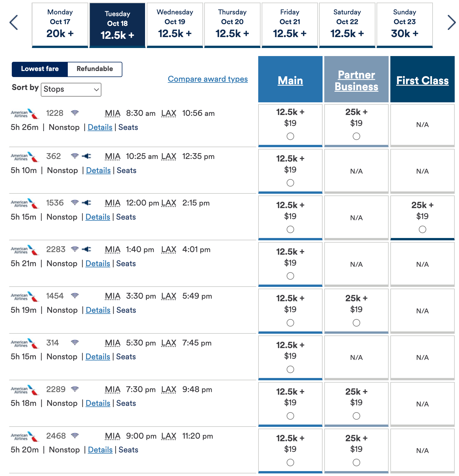Select Main fare radio for flight 1228
The height and width of the screenshot is (476, 459).
tap(290, 136)
